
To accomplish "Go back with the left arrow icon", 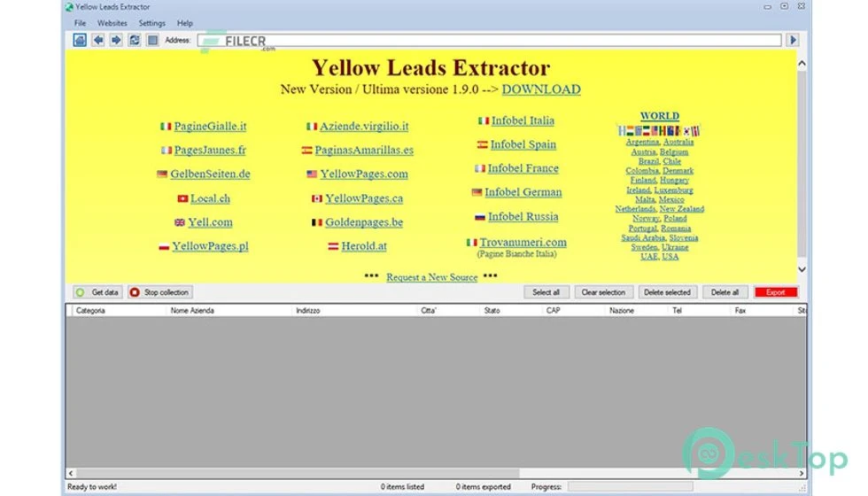I will point(98,40).
